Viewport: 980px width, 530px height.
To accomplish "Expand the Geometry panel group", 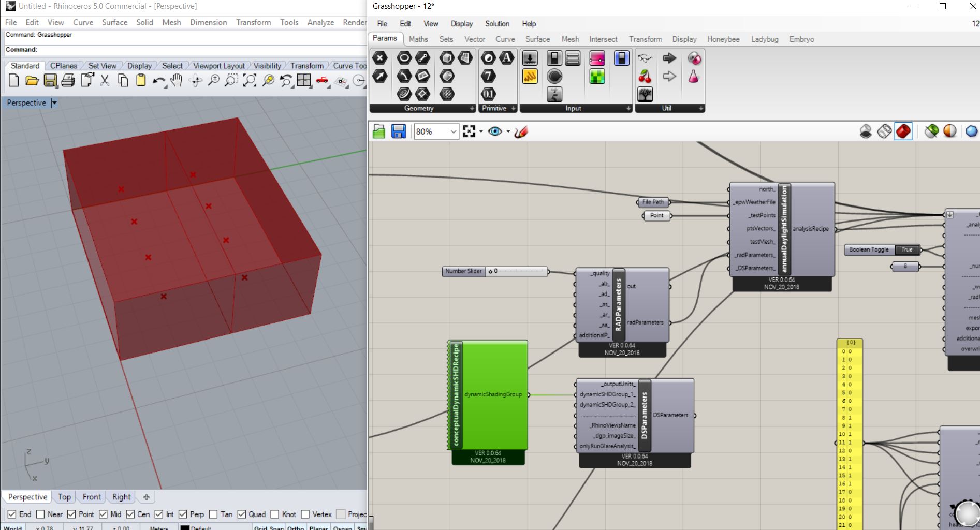I will point(472,108).
